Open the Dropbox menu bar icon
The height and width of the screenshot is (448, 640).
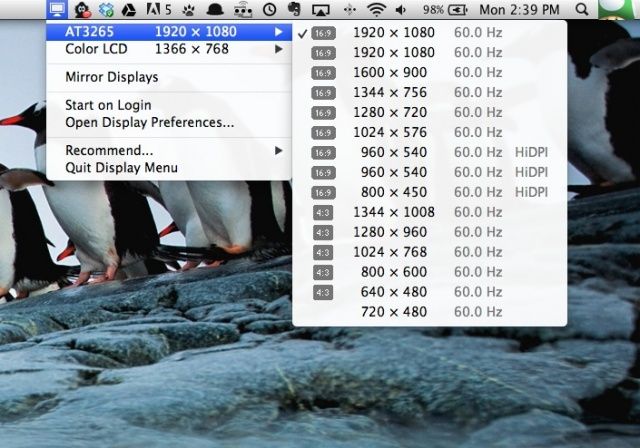tap(109, 10)
